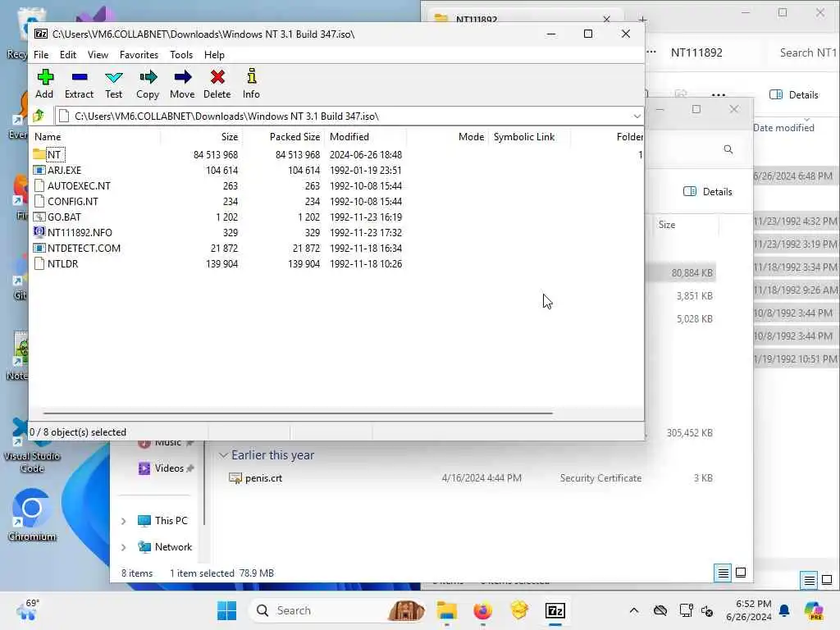Click the GO.BAT file icon
Image resolution: width=840 pixels, height=630 pixels.
pyautogui.click(x=39, y=217)
